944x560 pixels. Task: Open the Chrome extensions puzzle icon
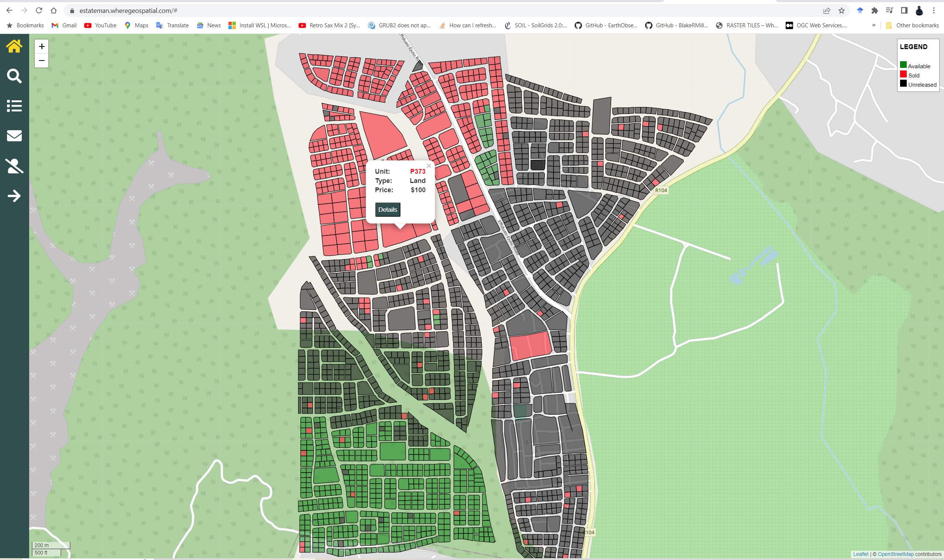click(875, 11)
